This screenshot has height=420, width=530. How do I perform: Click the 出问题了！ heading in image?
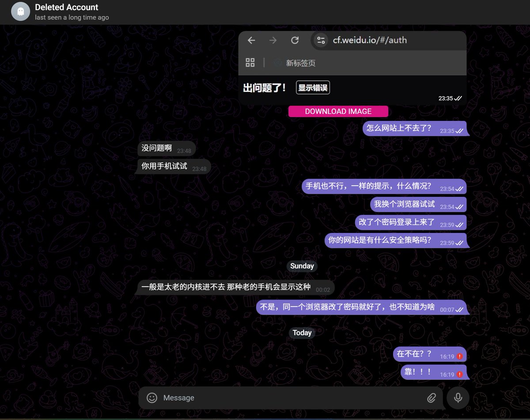[265, 88]
